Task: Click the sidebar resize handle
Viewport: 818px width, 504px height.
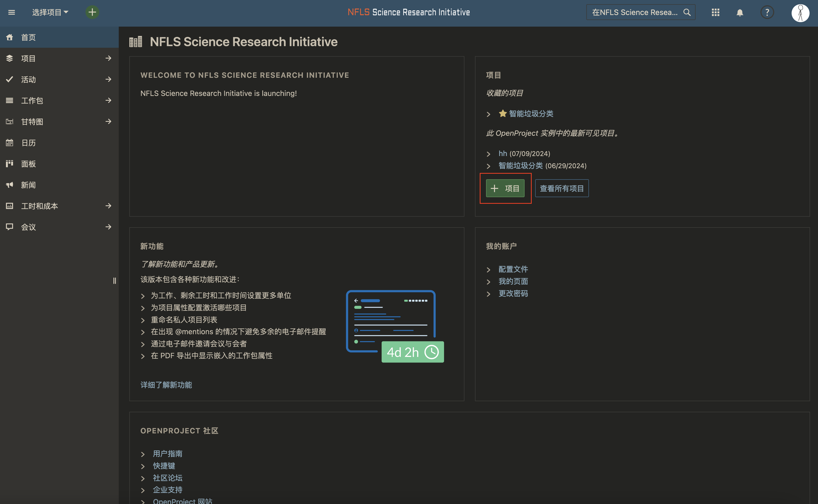Action: click(x=115, y=281)
